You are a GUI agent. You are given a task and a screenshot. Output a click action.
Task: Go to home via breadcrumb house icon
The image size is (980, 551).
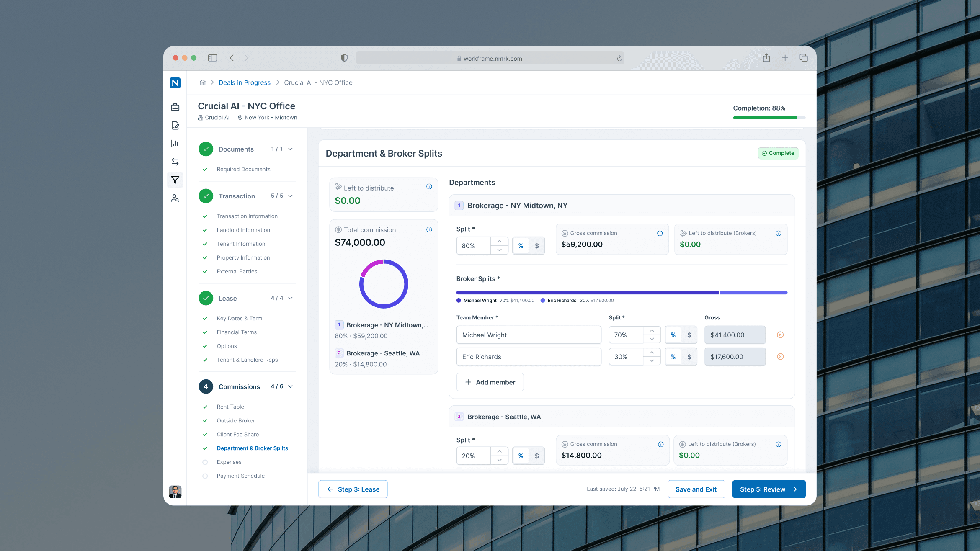[x=203, y=82]
